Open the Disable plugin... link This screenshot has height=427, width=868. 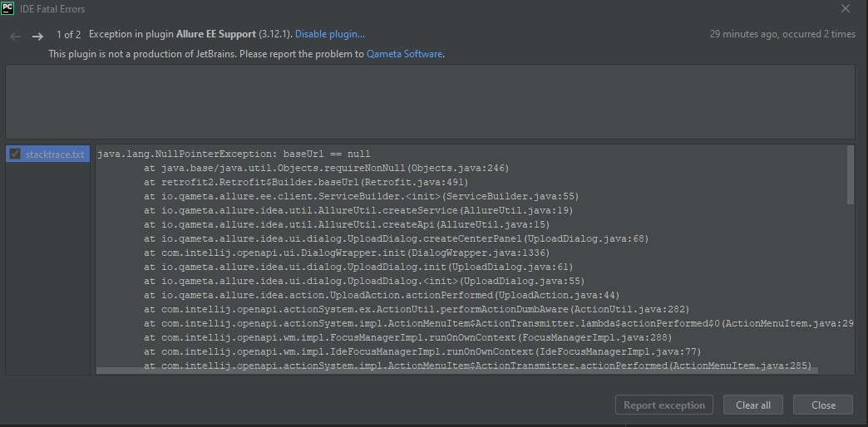330,34
